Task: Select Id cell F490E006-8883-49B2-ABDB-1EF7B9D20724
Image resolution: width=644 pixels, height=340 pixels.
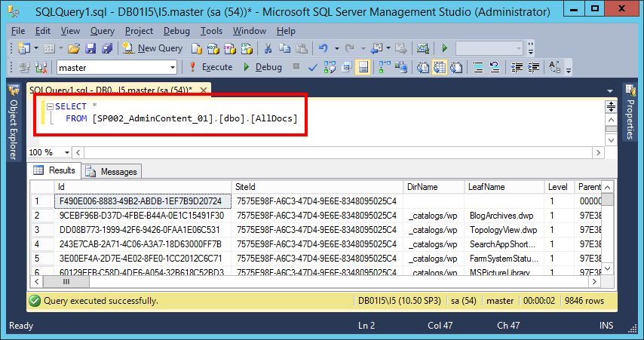Action: (x=143, y=201)
